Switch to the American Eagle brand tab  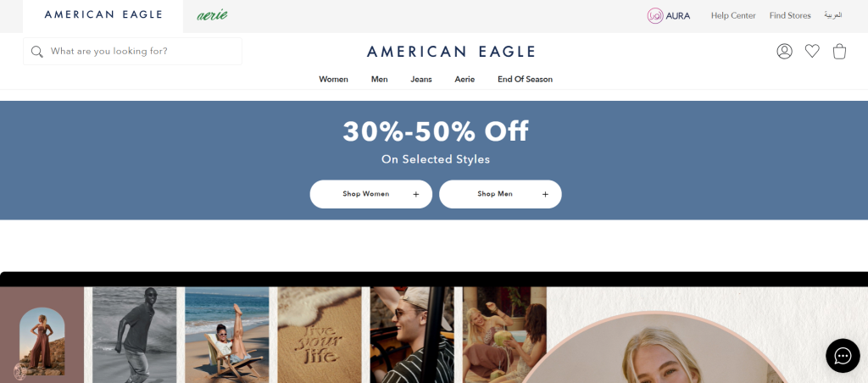pos(103,16)
